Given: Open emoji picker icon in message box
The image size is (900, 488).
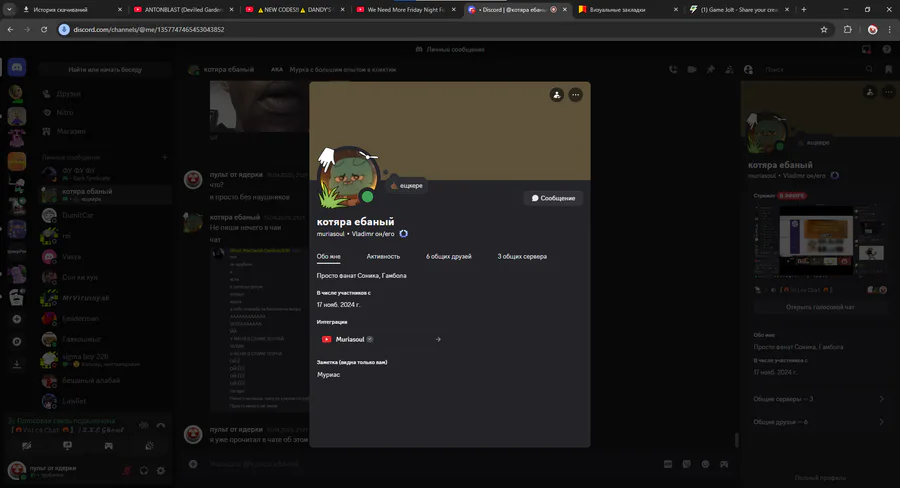Looking at the screenshot, I should 705,464.
